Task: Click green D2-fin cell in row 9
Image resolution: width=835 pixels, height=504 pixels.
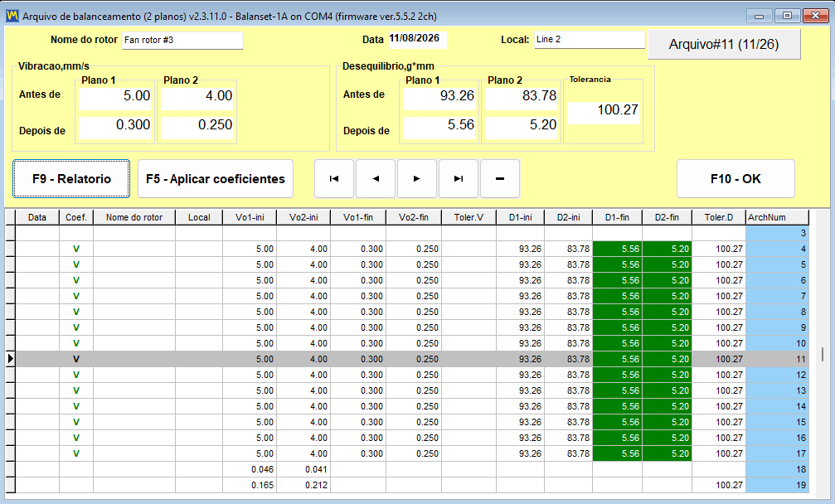Action: [x=668, y=327]
